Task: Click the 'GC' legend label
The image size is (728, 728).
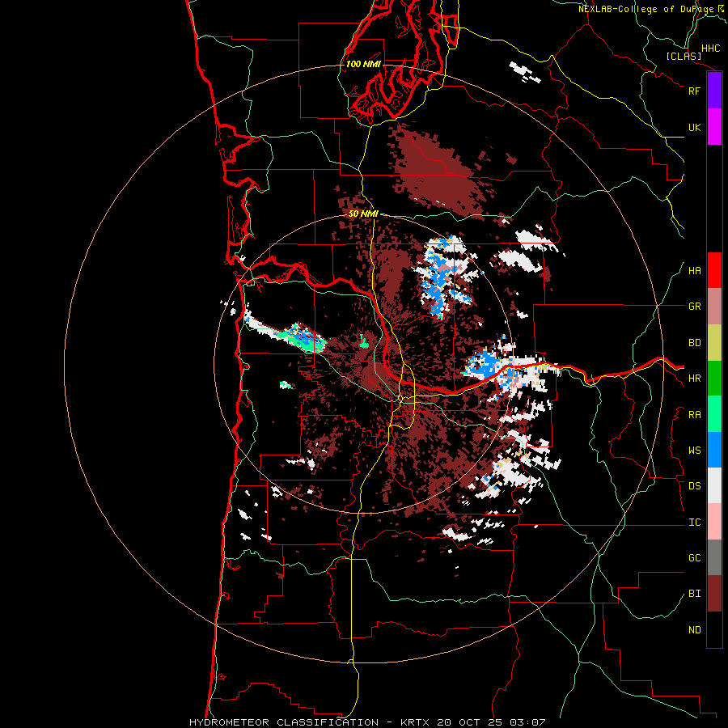Action: tap(695, 558)
